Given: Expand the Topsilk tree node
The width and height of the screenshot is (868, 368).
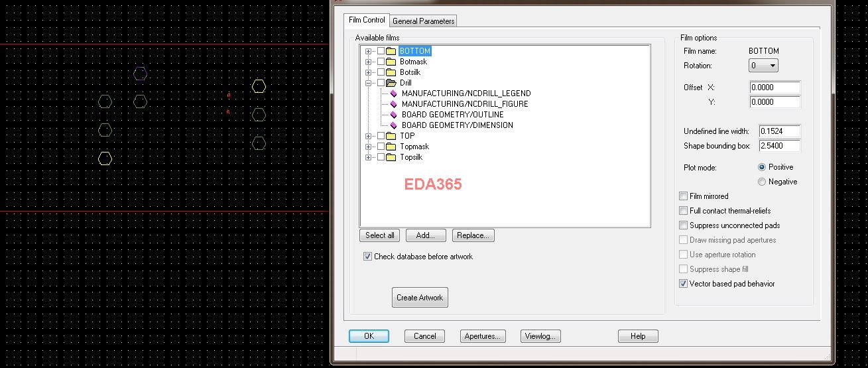Looking at the screenshot, I should tap(369, 157).
